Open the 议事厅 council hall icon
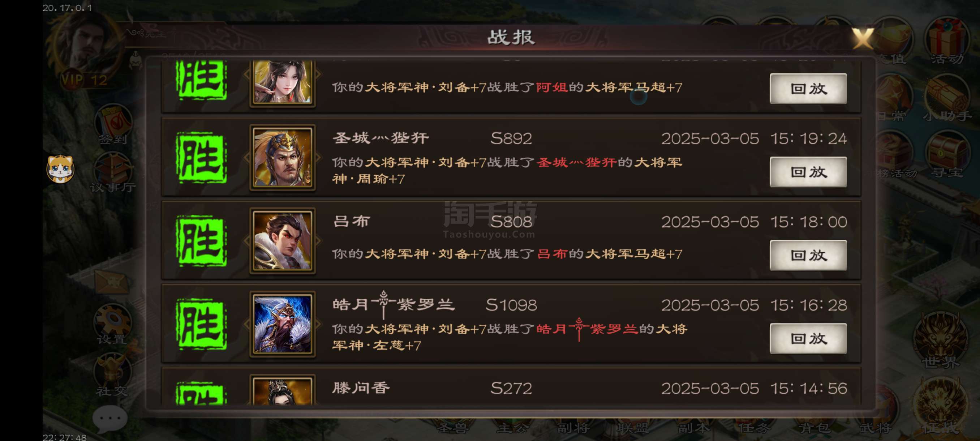 (x=113, y=173)
